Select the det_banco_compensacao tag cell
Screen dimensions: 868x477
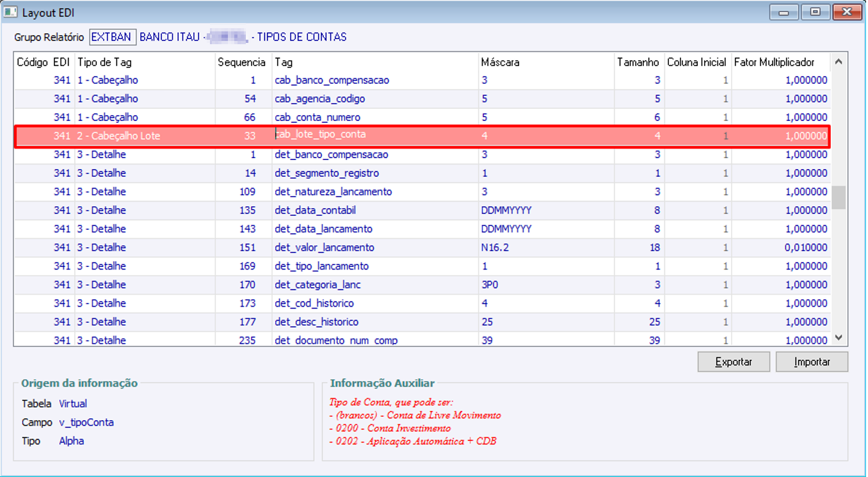point(375,154)
